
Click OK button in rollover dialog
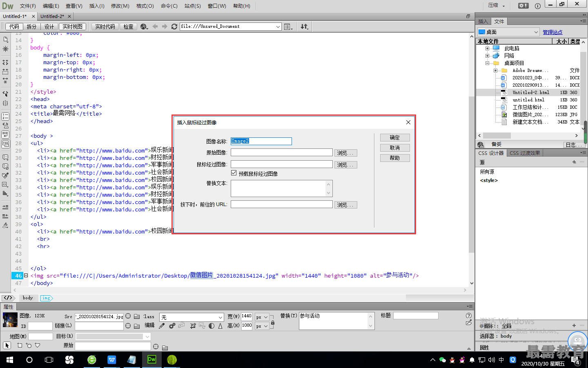[394, 137]
